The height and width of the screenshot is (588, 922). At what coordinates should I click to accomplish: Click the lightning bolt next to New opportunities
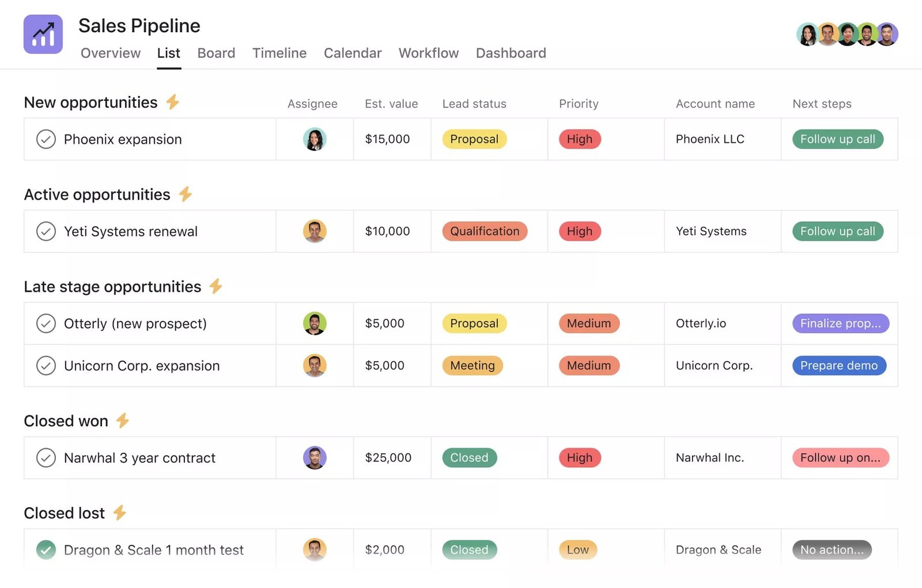point(172,102)
